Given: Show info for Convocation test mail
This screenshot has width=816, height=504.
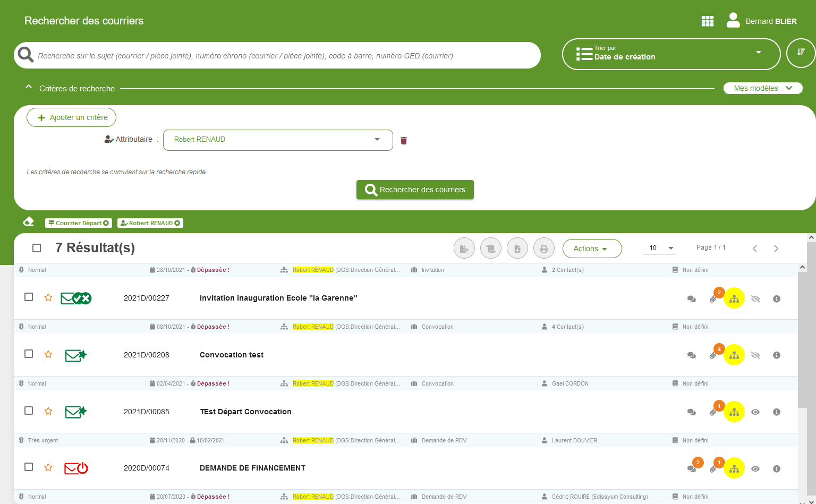Looking at the screenshot, I should (776, 355).
